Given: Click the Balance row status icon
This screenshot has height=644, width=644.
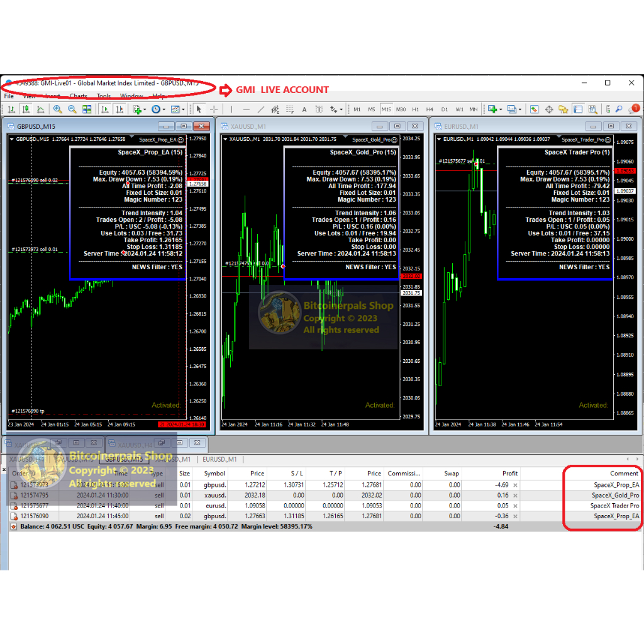Looking at the screenshot, I should 14,526.
